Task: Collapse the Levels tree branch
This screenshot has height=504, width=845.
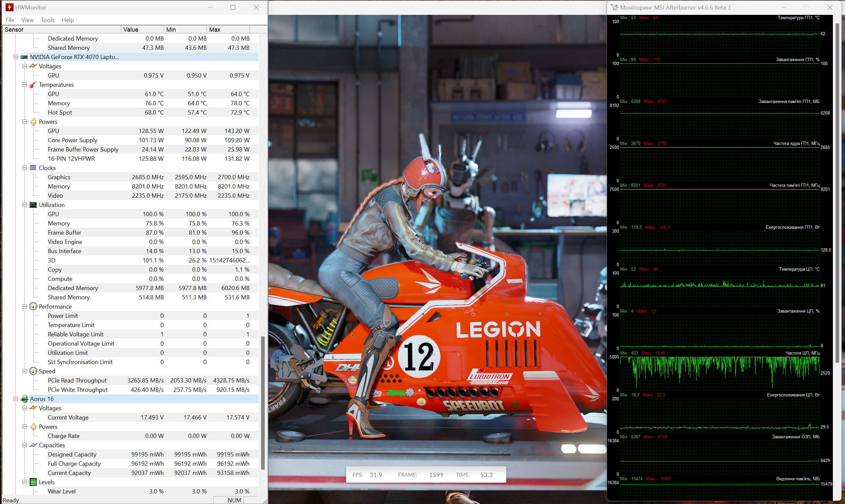Action: [24, 482]
